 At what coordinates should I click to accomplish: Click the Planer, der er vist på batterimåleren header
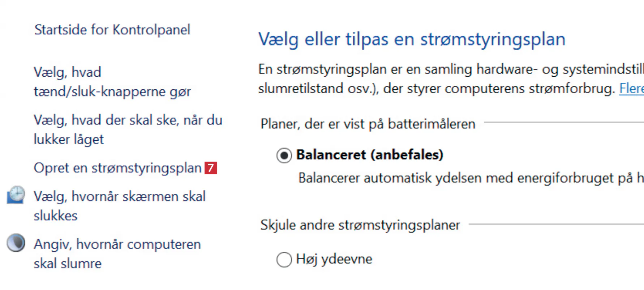(x=368, y=124)
